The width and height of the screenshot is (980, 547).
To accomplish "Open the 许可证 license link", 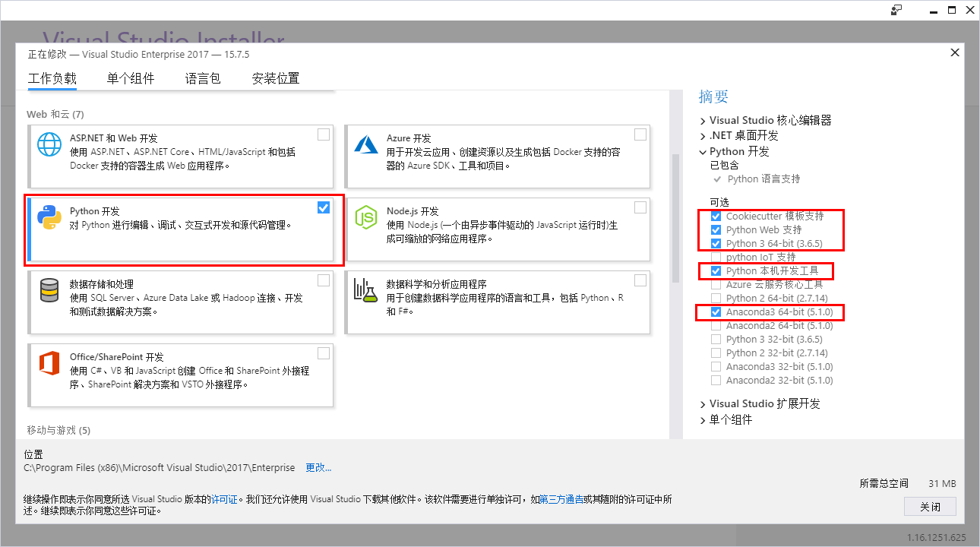I will tap(224, 499).
